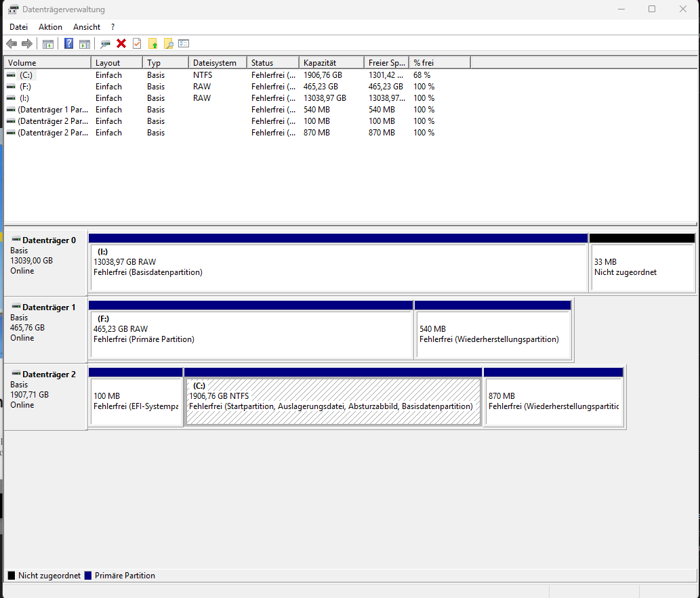The height and width of the screenshot is (598, 700).
Task: Click the Datenträgerverwaltung title bar icon
Action: click(x=14, y=9)
